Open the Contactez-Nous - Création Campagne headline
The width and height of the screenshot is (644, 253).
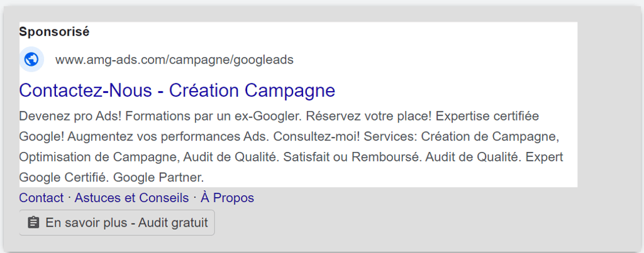(177, 90)
